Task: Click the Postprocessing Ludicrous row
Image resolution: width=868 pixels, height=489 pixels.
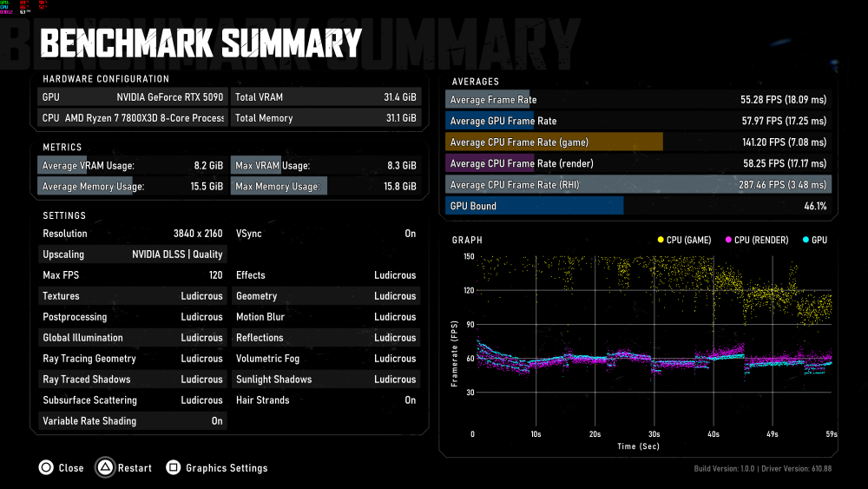Action: click(x=133, y=317)
